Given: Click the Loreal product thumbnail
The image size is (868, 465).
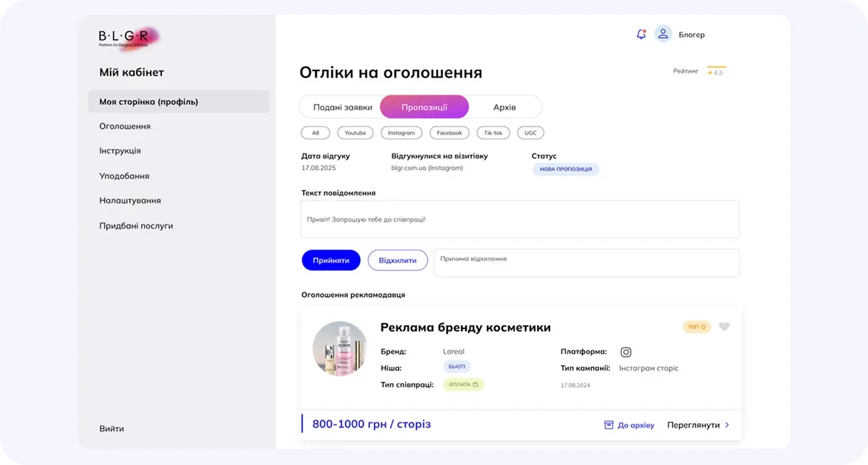Looking at the screenshot, I should pyautogui.click(x=340, y=348).
